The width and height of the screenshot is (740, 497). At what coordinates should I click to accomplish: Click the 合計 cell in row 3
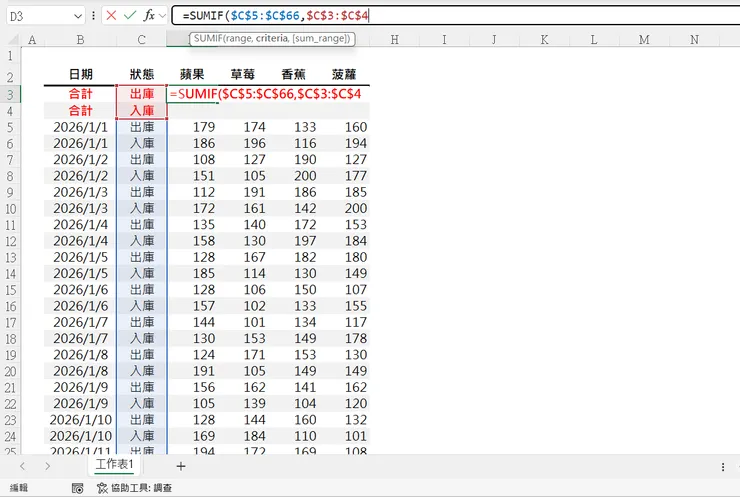coord(80,94)
